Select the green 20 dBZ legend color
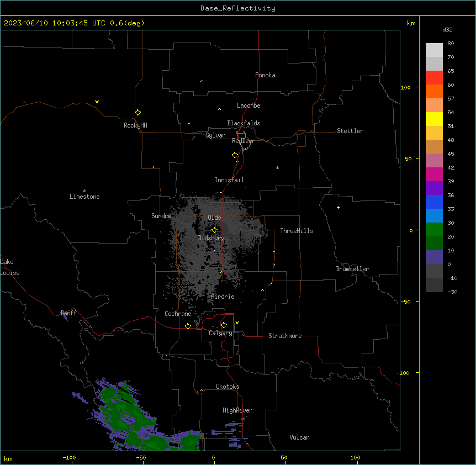 click(434, 230)
